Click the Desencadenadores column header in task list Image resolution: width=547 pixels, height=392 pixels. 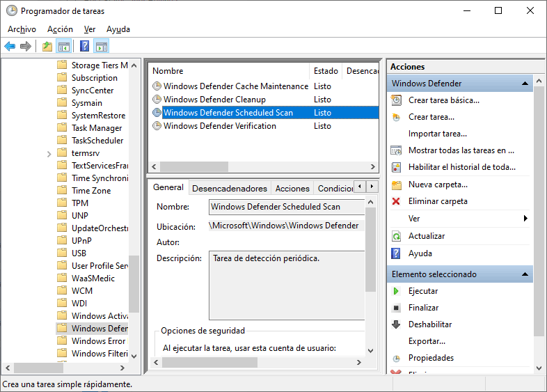click(360, 71)
